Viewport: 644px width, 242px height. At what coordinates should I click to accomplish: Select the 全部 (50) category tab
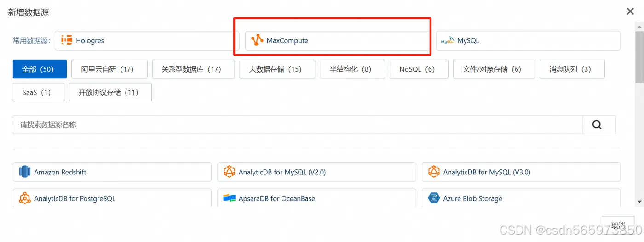[40, 69]
